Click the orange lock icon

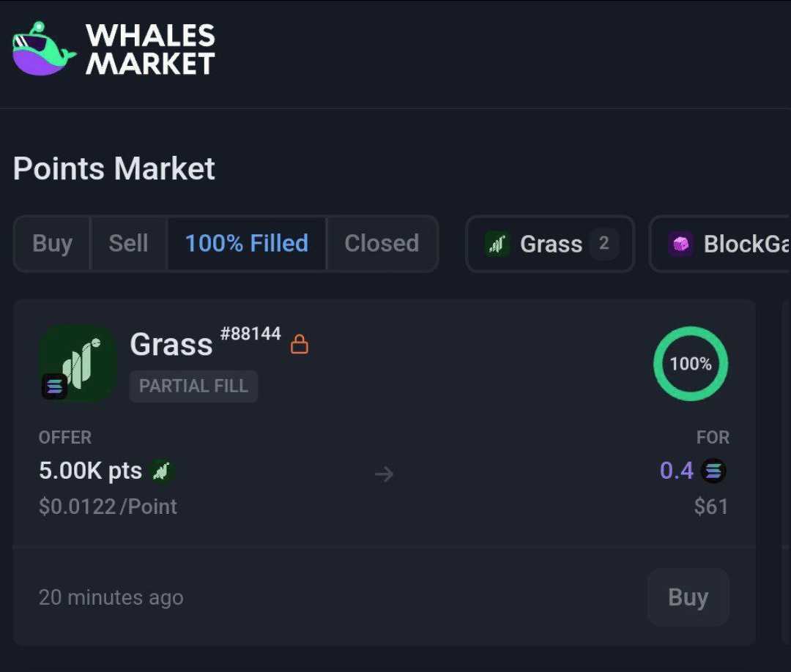tap(300, 343)
